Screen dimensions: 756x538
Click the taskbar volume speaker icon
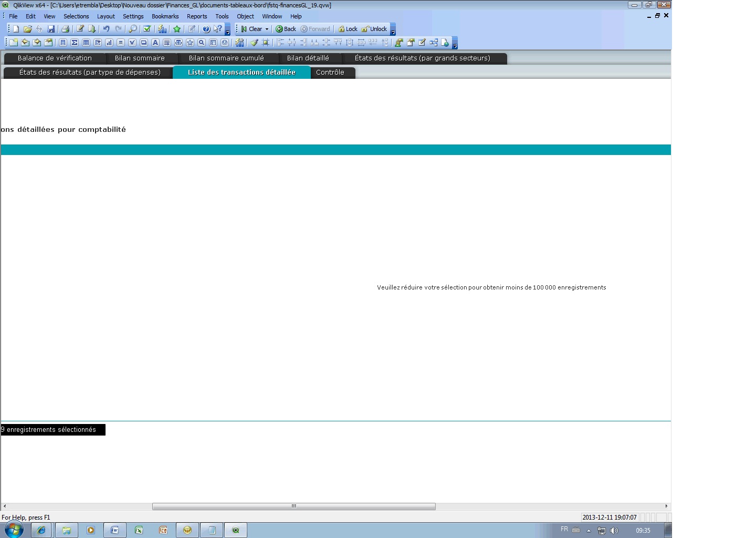point(614,531)
